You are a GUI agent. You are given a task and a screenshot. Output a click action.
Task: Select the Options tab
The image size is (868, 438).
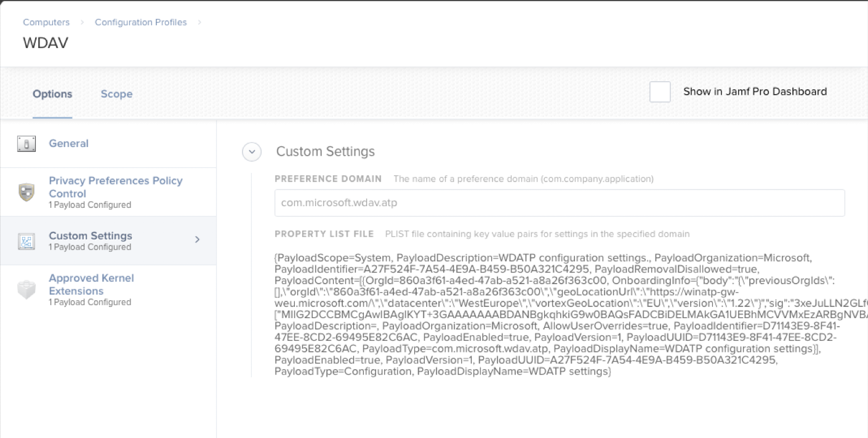point(52,94)
